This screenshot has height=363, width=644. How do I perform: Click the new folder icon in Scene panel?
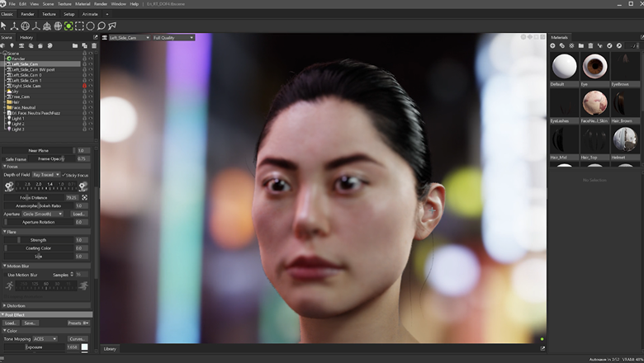point(74,45)
